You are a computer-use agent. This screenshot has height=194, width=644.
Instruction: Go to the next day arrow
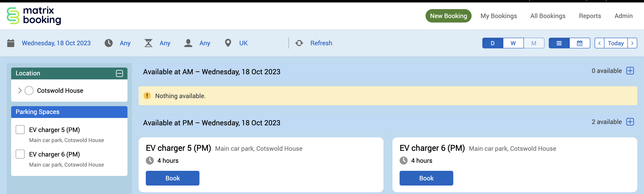[x=632, y=43]
